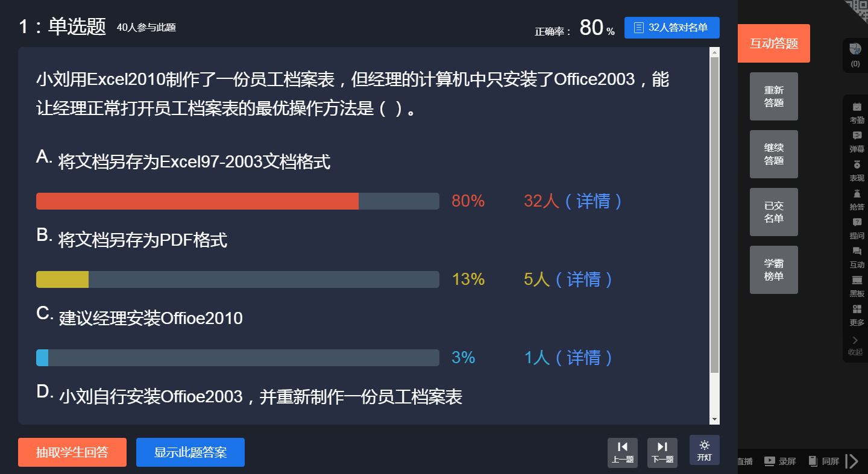This screenshot has width=868, height=474.
Task: Open the 学霸榜单 leaderboard
Action: point(773,270)
